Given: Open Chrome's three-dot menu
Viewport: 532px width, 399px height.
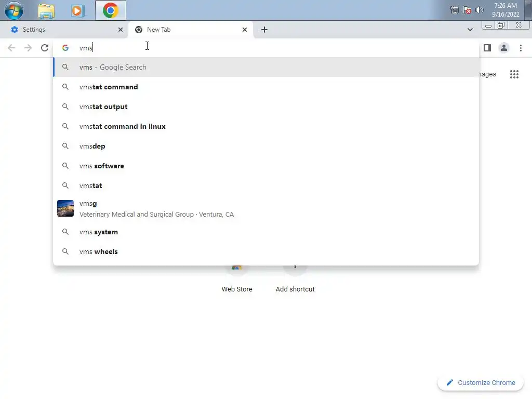Looking at the screenshot, I should point(521,48).
